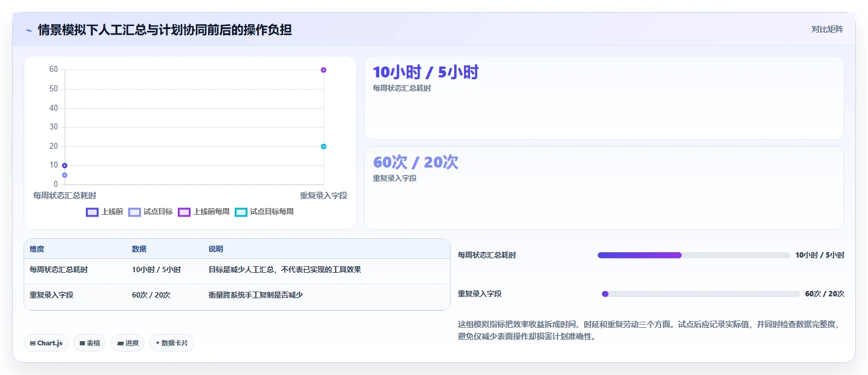Image resolution: width=868 pixels, height=375 pixels.
Task: Click the progress value 60次 / 20次
Action: click(824, 294)
